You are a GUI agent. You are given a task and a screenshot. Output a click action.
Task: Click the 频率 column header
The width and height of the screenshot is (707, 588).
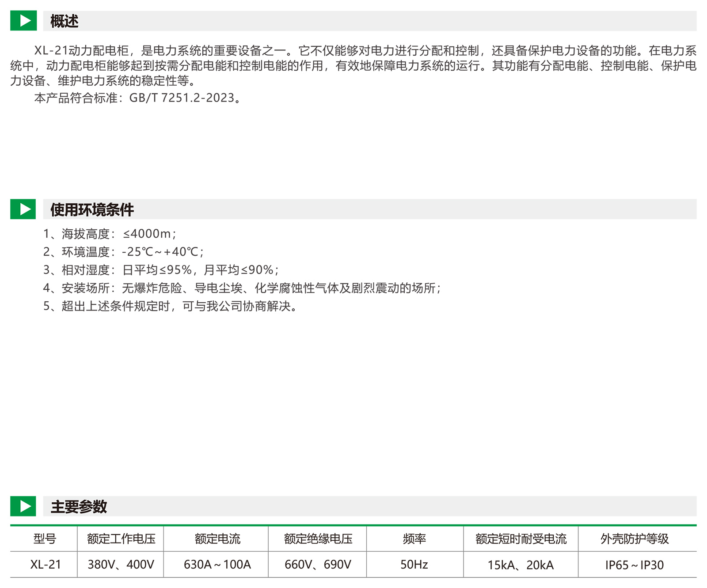tap(414, 539)
